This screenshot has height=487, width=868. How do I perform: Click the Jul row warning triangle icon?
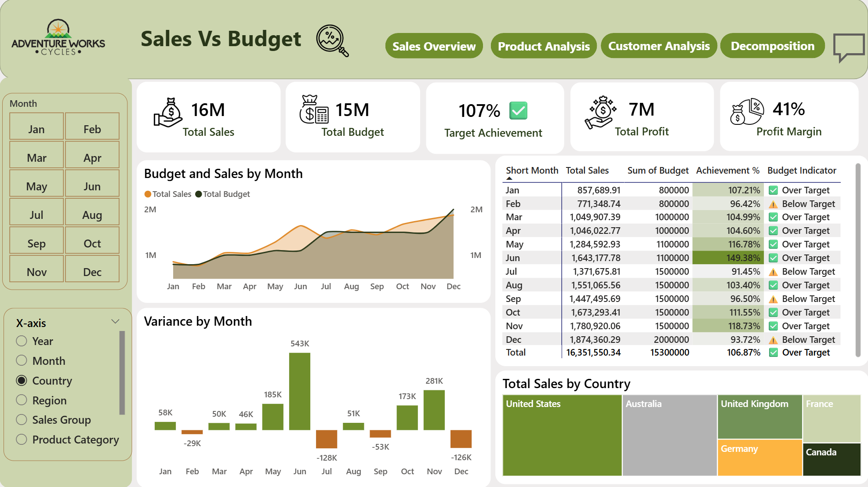pos(774,272)
